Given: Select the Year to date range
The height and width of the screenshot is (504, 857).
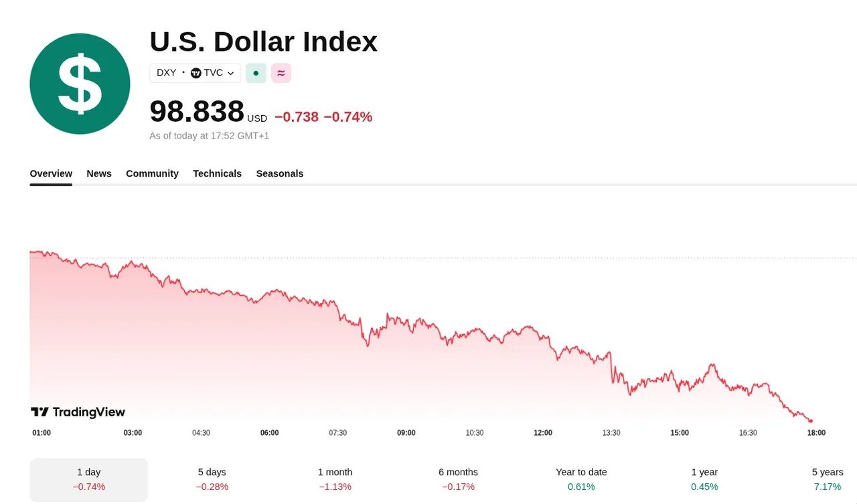Looking at the screenshot, I should click(581, 479).
